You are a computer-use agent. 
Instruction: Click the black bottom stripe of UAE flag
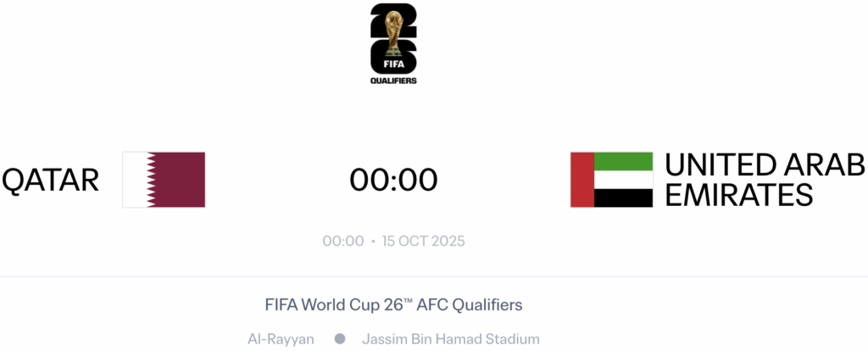[x=623, y=198]
